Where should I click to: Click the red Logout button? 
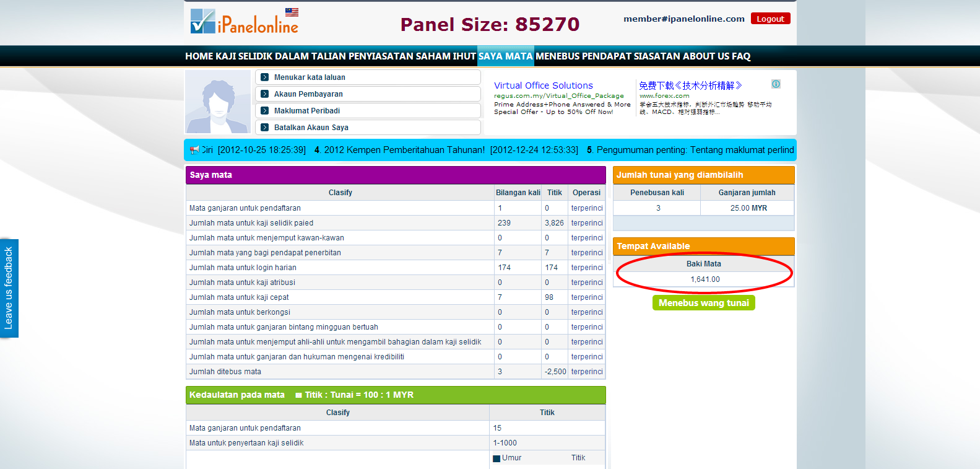[x=770, y=19]
